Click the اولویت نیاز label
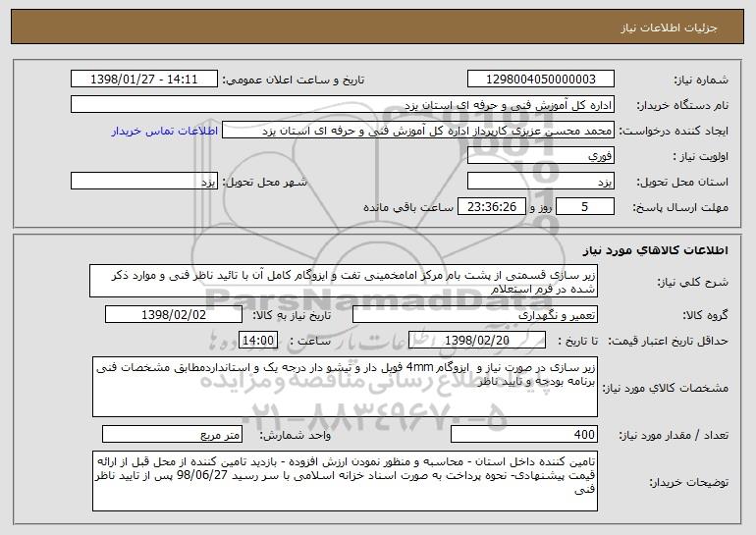 (x=701, y=156)
